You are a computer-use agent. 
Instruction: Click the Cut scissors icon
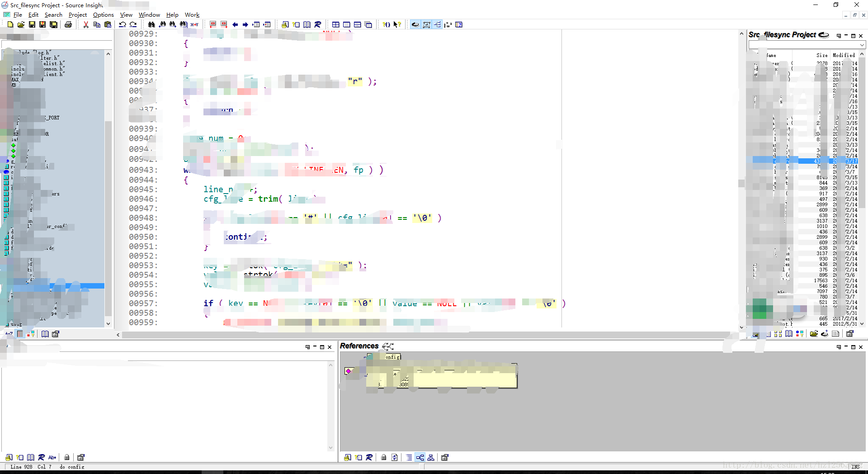point(86,24)
